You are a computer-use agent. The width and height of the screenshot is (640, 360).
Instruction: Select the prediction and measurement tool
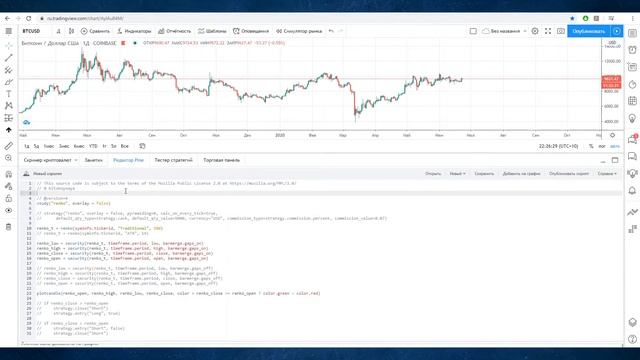tap(8, 118)
